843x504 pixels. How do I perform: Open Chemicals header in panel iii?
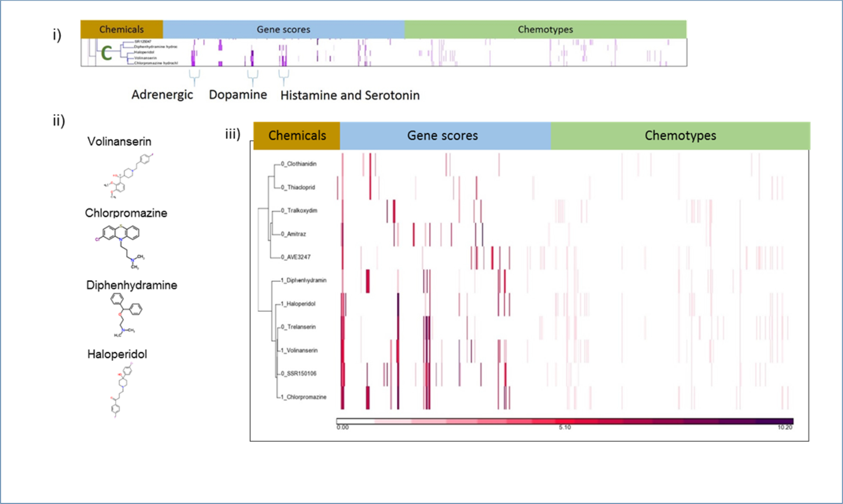[297, 136]
